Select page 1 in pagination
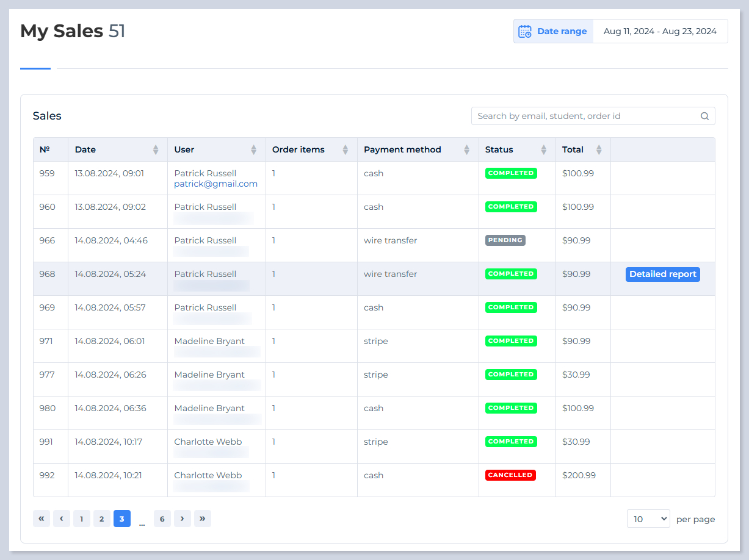749x560 pixels. [x=82, y=519]
